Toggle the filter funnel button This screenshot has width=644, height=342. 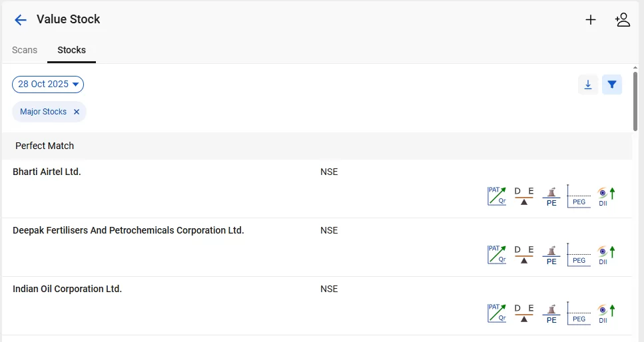(612, 85)
